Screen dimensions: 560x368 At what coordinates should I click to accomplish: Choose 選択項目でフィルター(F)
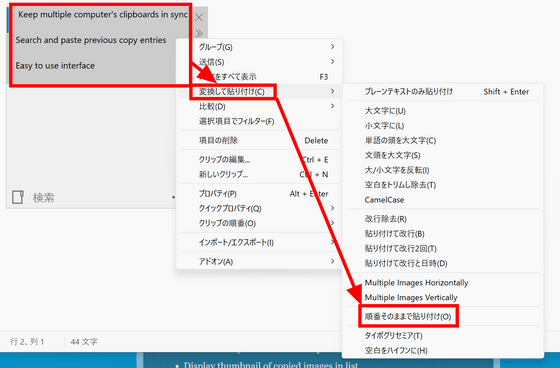point(260,121)
